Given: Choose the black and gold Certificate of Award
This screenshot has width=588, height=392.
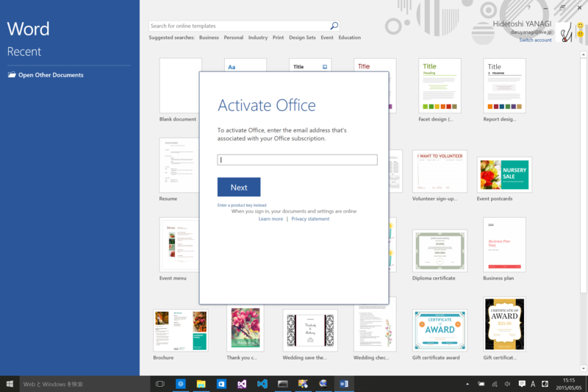Looking at the screenshot, I should click(504, 324).
